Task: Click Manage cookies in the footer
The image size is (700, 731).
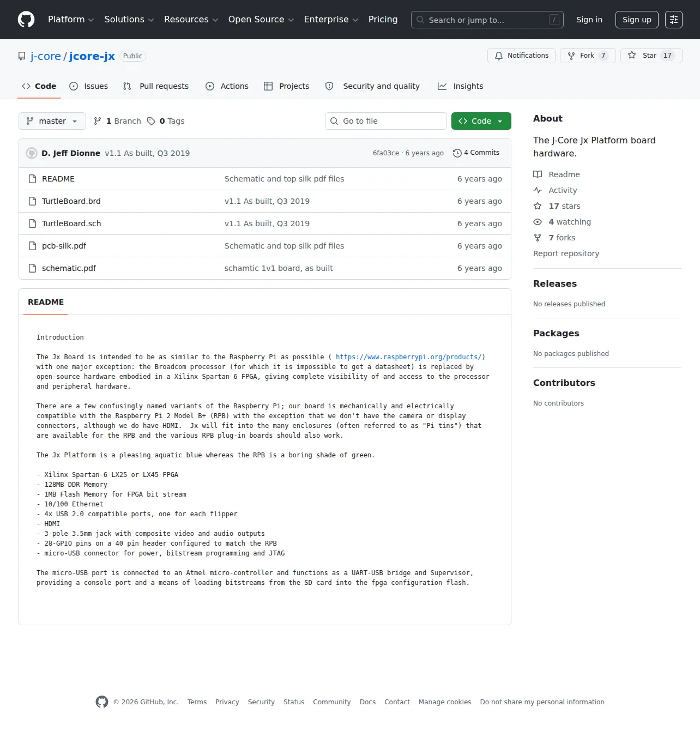Action: point(445,702)
